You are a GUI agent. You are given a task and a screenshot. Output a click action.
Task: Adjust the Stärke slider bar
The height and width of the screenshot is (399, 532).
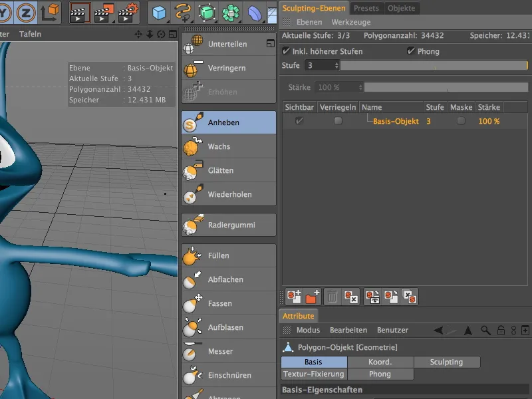pyautogui.click(x=446, y=87)
